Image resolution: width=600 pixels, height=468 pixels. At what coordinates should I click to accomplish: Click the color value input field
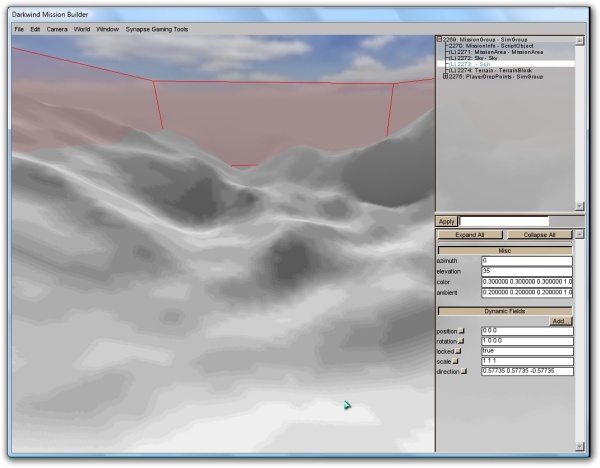pyautogui.click(x=526, y=281)
